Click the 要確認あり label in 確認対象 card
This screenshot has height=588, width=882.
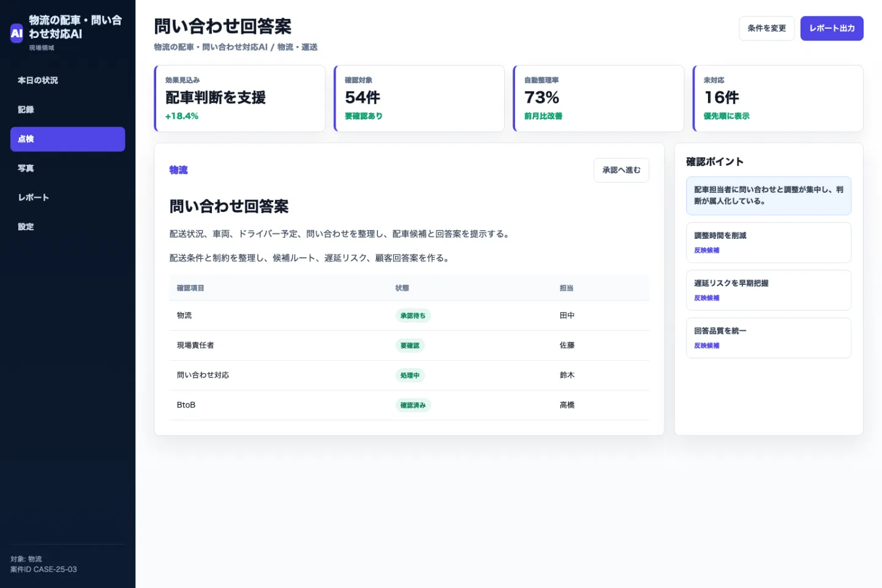coord(364,116)
